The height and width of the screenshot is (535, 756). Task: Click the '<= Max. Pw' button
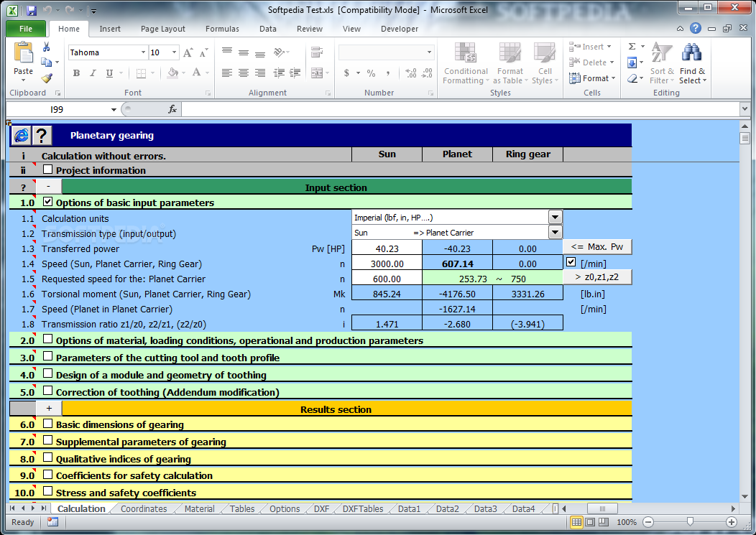coord(597,247)
